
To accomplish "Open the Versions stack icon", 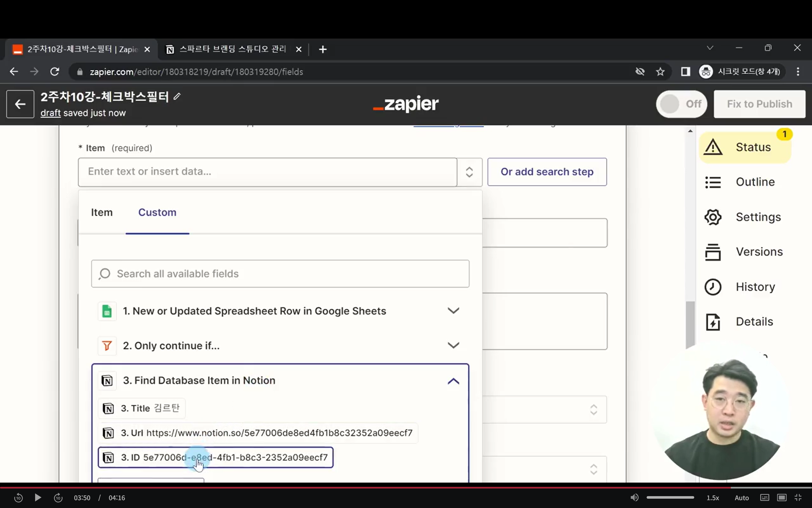I will [x=713, y=252].
